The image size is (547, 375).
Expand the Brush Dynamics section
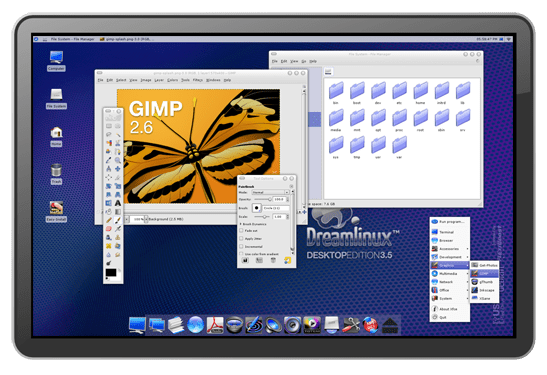(253, 224)
